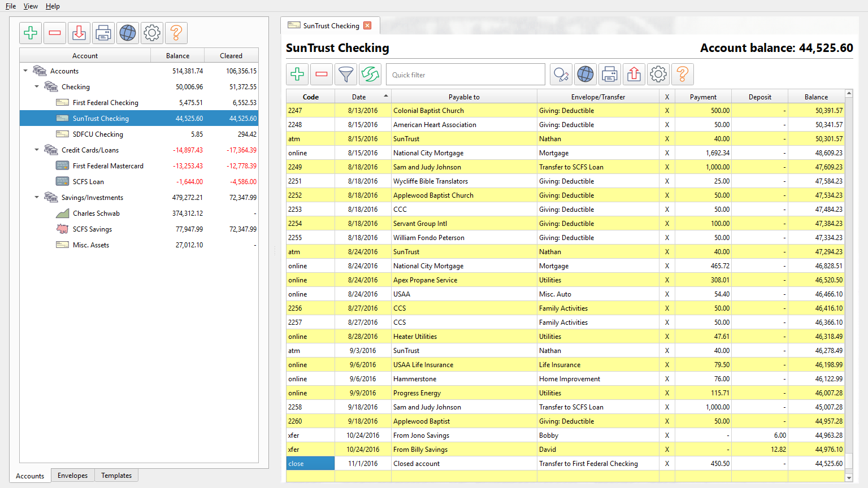The image size is (868, 488).
Task: Click the register scrollbar's up arrow
Action: [x=849, y=93]
